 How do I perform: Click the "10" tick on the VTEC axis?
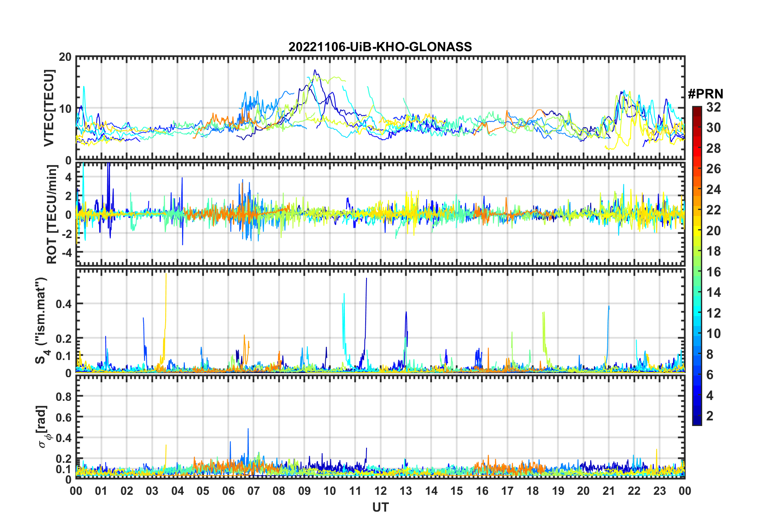pyautogui.click(x=65, y=108)
